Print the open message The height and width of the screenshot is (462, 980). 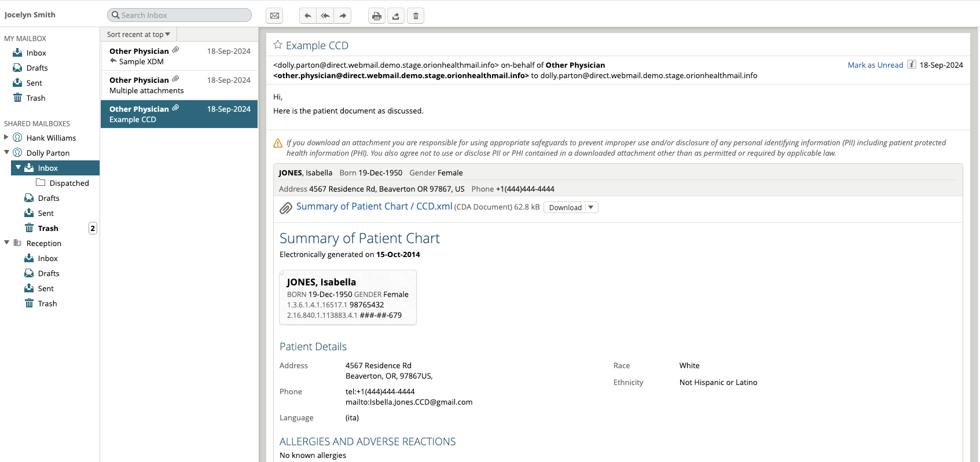[x=377, y=16]
